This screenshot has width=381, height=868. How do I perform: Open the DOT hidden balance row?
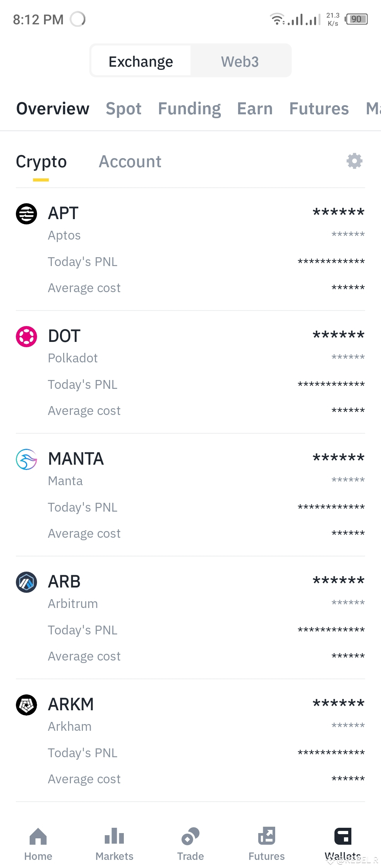pos(190,372)
